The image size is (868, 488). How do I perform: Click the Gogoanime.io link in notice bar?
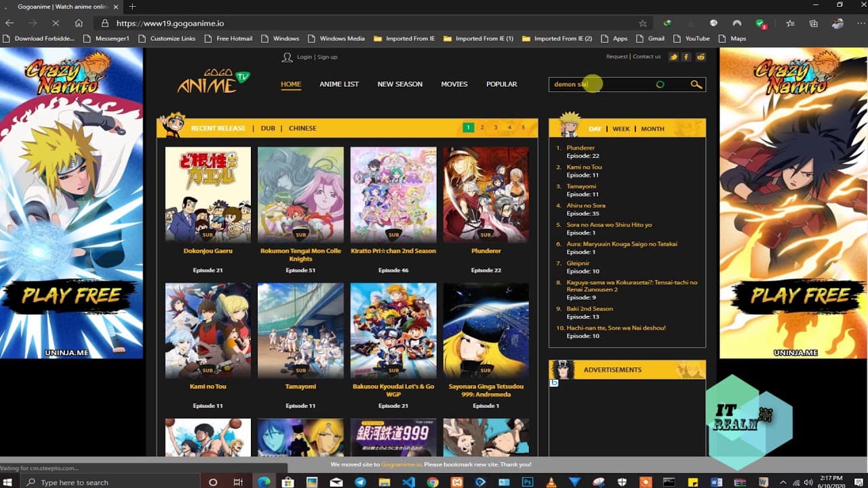pyautogui.click(x=401, y=465)
